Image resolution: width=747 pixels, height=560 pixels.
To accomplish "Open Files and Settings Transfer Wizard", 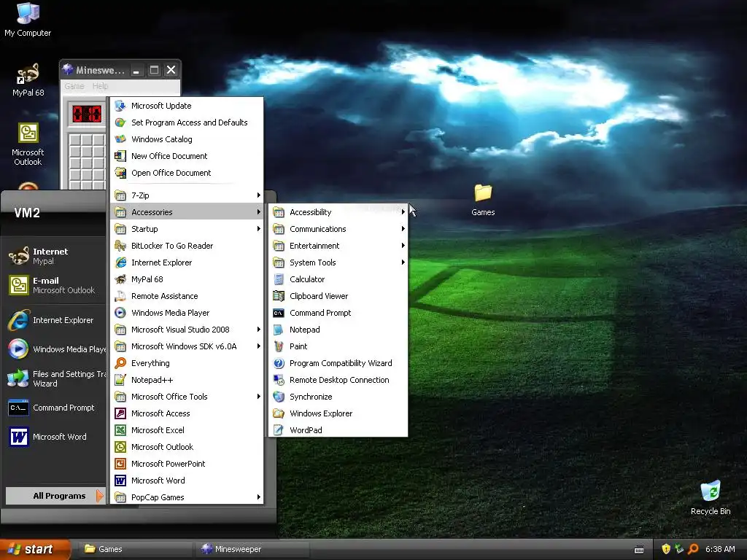I will [55, 378].
